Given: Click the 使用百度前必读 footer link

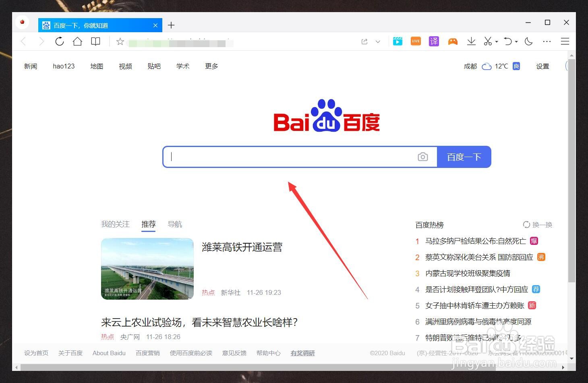Looking at the screenshot, I should coord(191,353).
